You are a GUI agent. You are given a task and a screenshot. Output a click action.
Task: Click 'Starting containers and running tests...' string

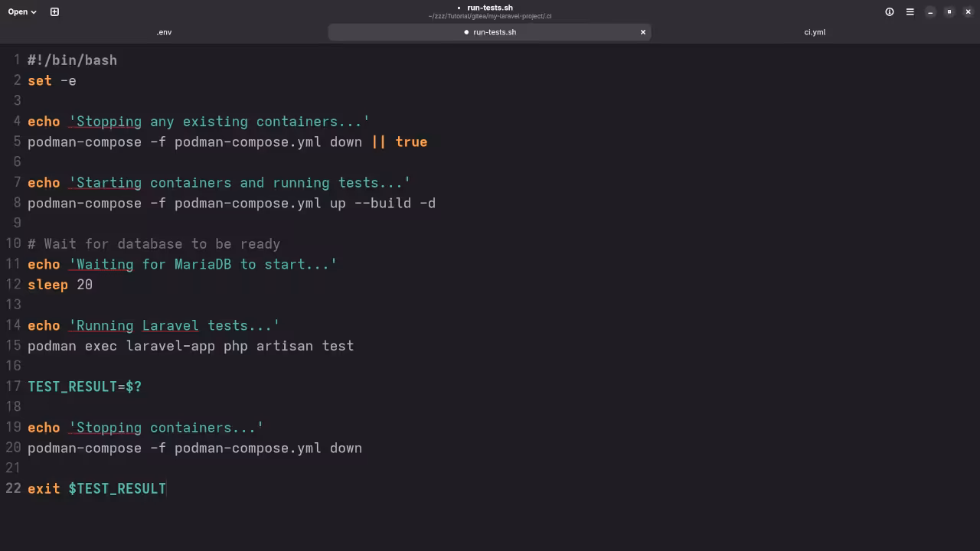point(240,182)
